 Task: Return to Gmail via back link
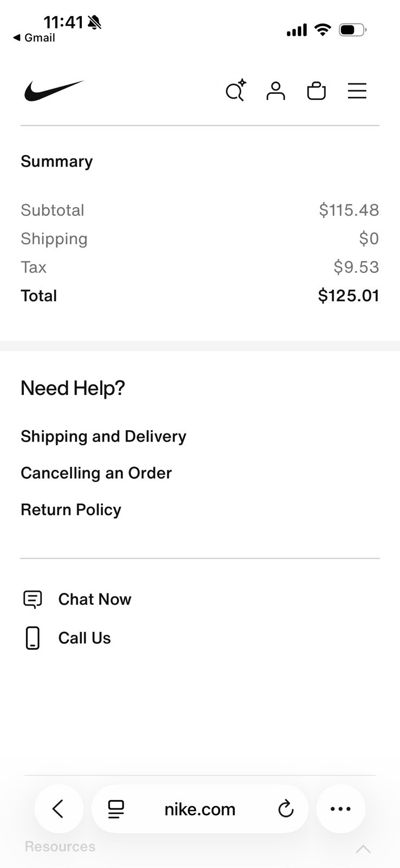34,37
